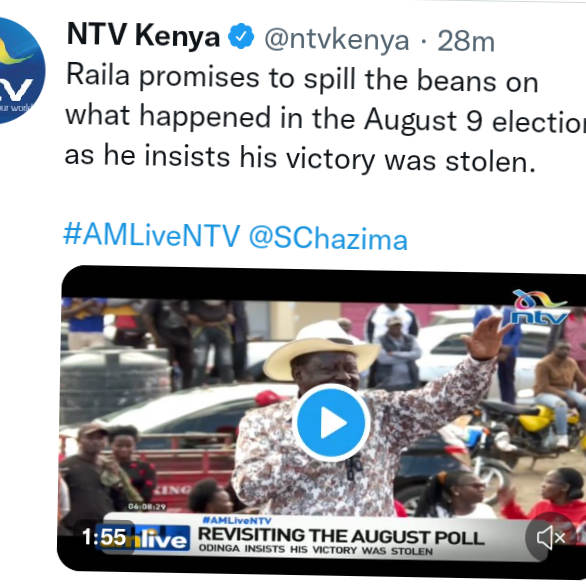Click the 06:08:29 clock in the video
586x586 pixels.
click(x=147, y=507)
